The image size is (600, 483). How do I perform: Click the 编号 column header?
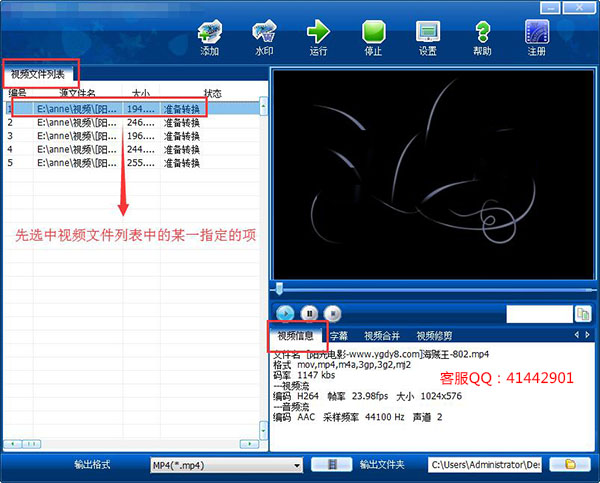[x=18, y=93]
